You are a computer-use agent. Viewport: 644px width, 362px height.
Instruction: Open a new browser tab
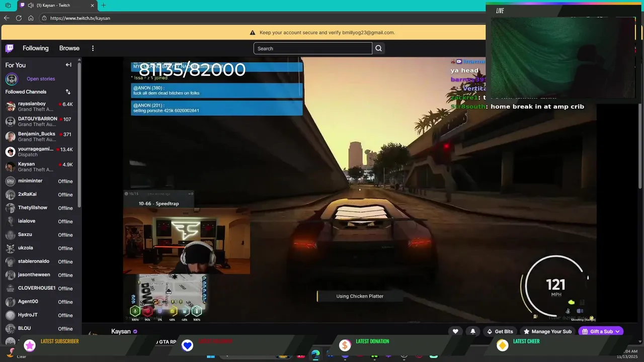[103, 5]
